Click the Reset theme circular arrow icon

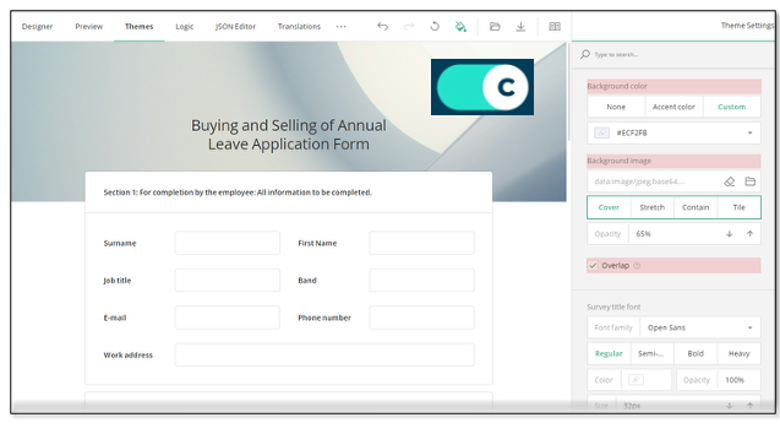(x=435, y=26)
